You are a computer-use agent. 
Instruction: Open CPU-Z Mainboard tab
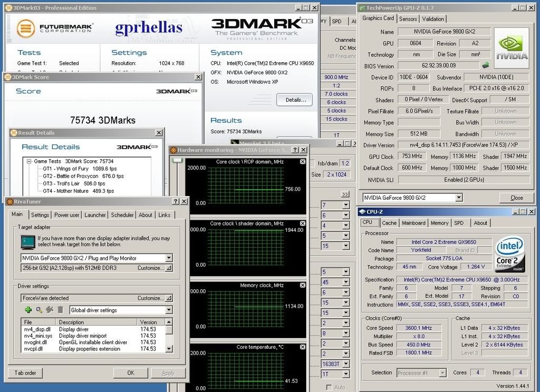[x=413, y=223]
